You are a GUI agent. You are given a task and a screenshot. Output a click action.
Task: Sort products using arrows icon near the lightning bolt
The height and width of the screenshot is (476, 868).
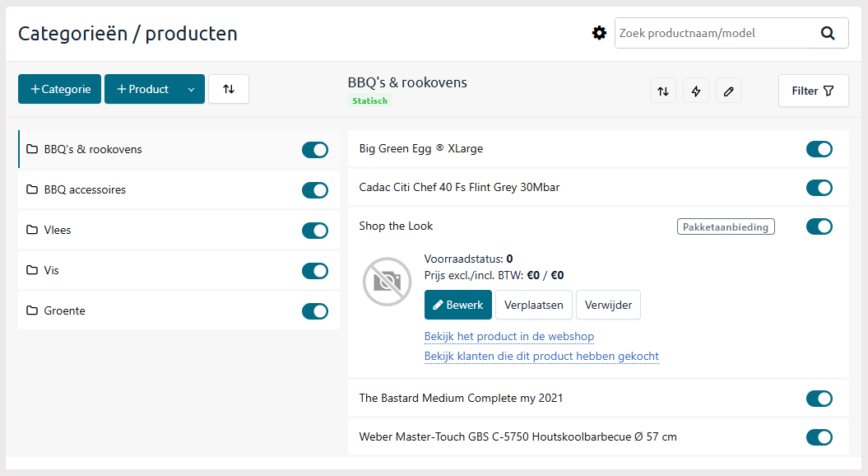(663, 91)
